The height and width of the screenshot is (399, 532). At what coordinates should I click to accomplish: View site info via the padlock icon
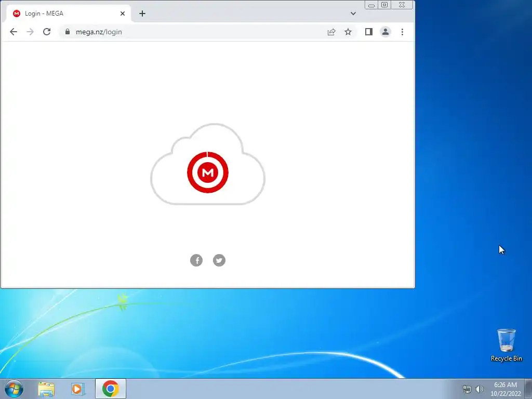click(x=68, y=32)
